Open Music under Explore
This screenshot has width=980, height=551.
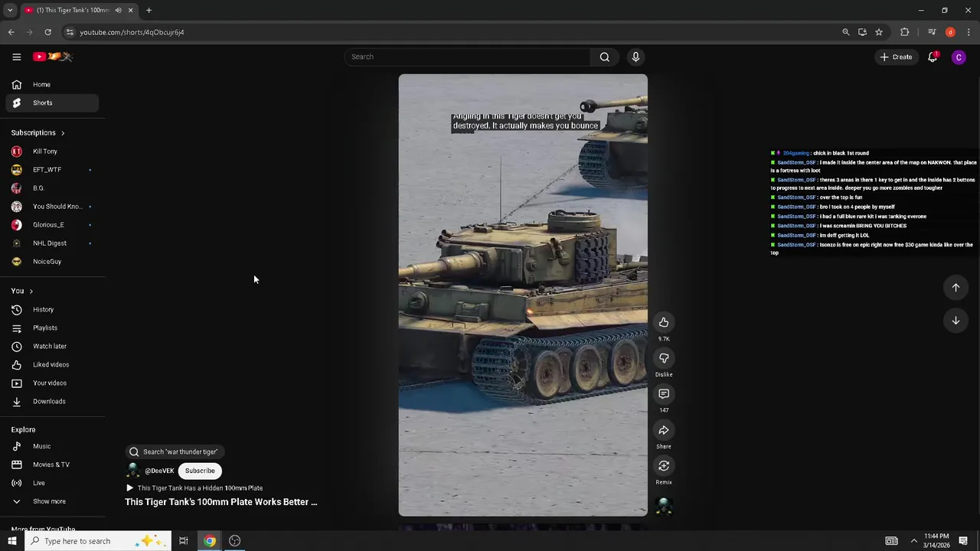[x=52, y=446]
